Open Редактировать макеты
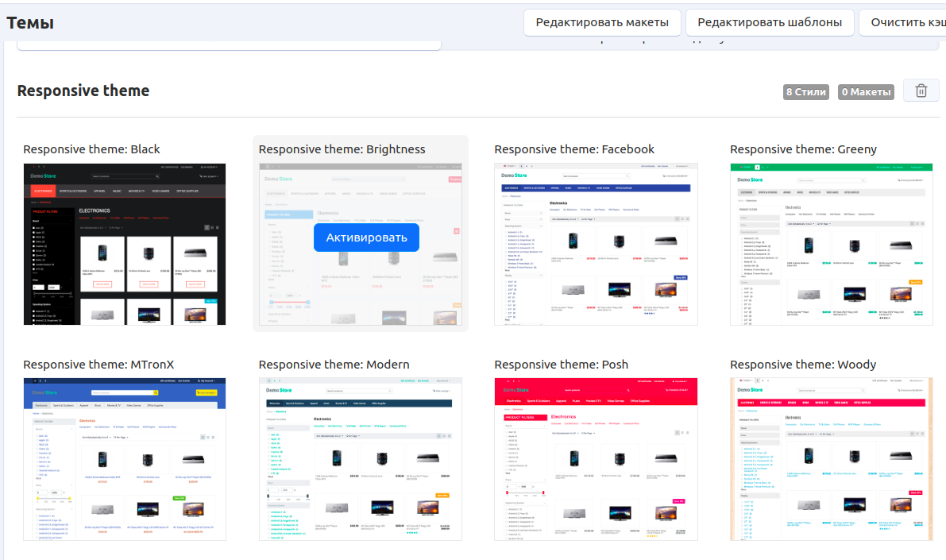This screenshot has width=946, height=560. tap(602, 22)
